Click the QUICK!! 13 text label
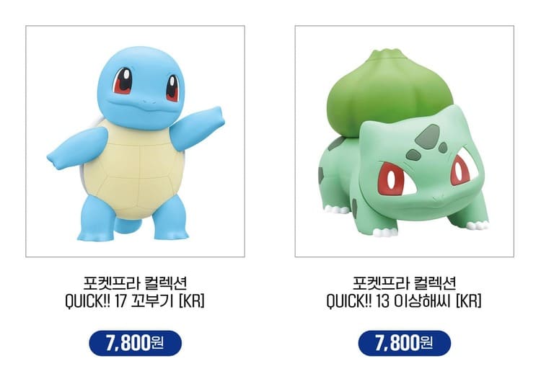 [x=358, y=301]
